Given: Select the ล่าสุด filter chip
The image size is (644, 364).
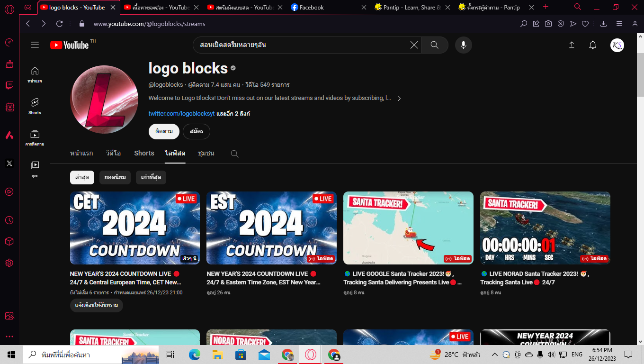Looking at the screenshot, I should [82, 177].
